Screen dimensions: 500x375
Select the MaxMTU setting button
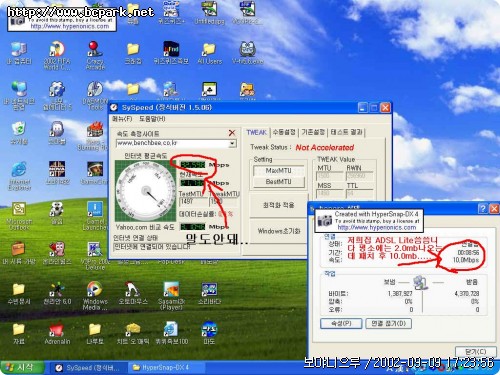point(279,171)
